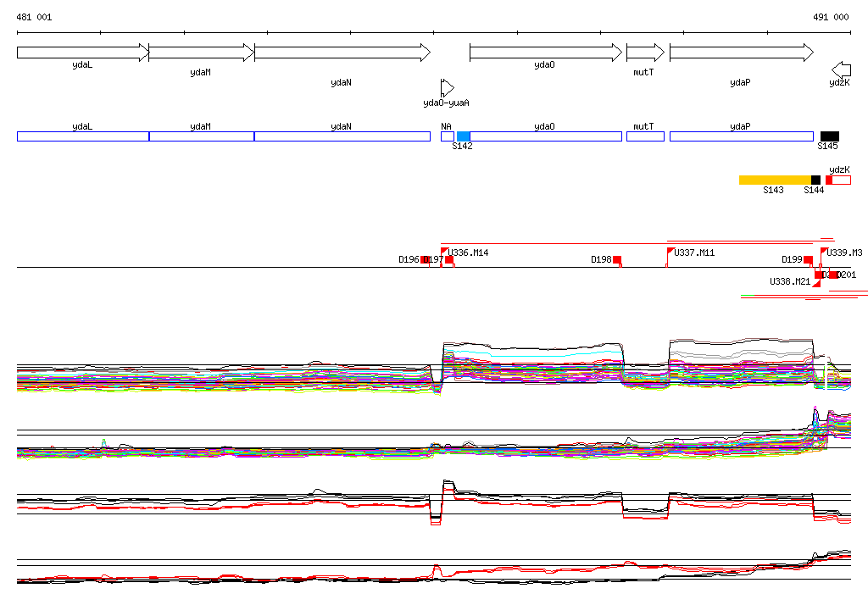Viewport: 868px width, 605px height.
Task: Click the blue outlined ydaM segment box
Action: [202, 136]
